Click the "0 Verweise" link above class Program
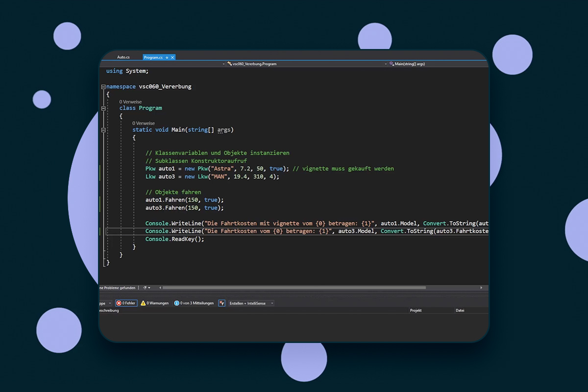The image size is (588, 392). tap(130, 101)
